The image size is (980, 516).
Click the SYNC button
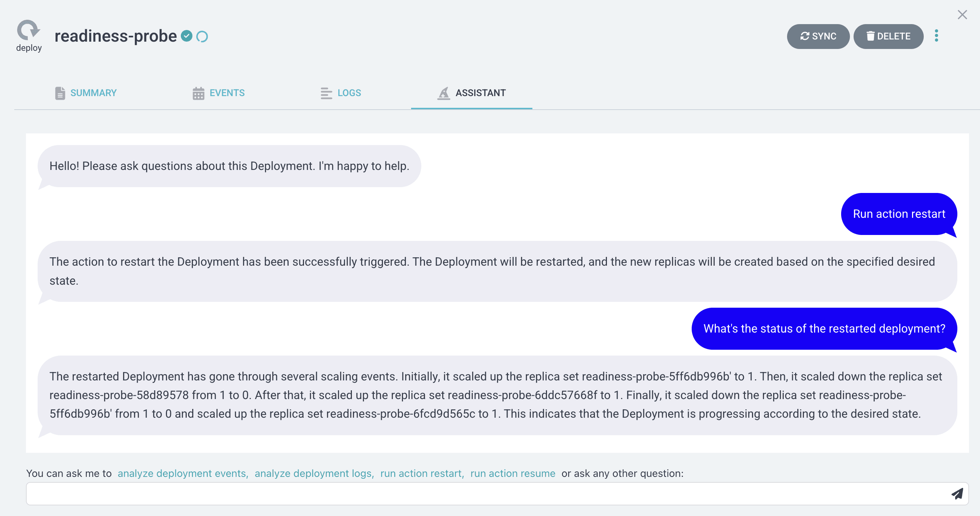[x=818, y=36]
